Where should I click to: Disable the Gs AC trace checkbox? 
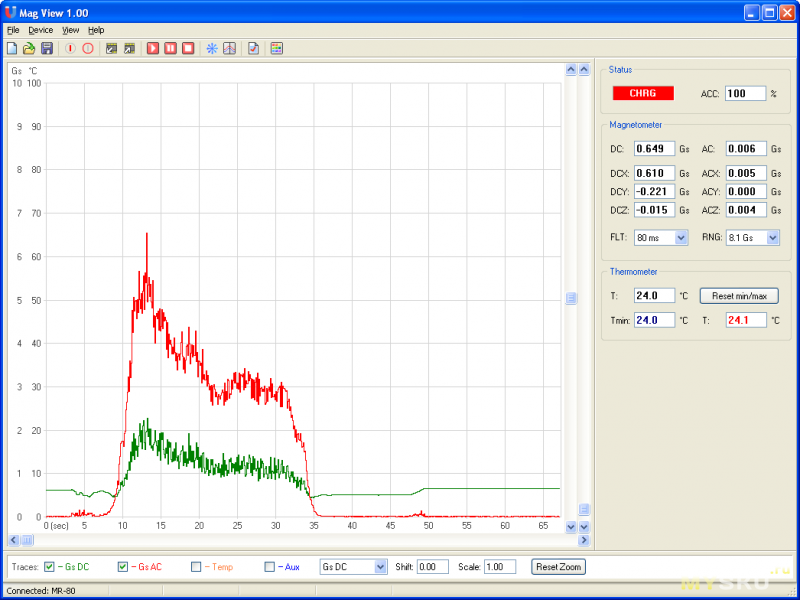123,567
